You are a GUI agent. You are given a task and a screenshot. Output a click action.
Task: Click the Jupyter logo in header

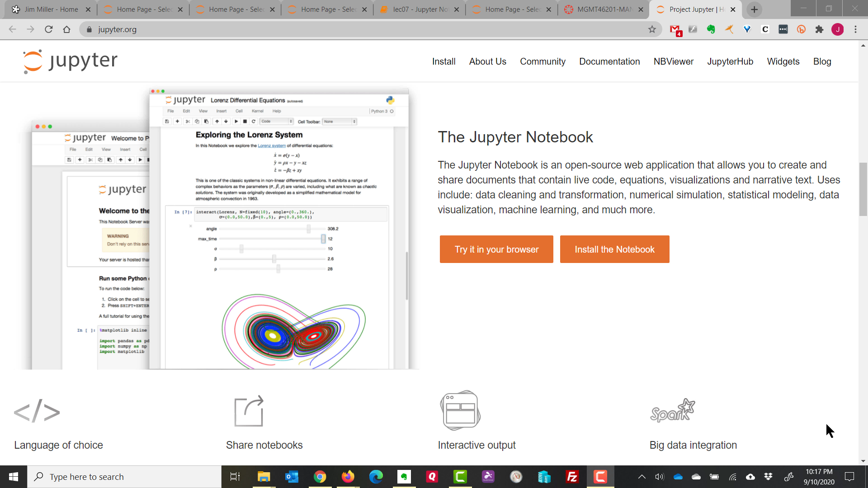(71, 61)
